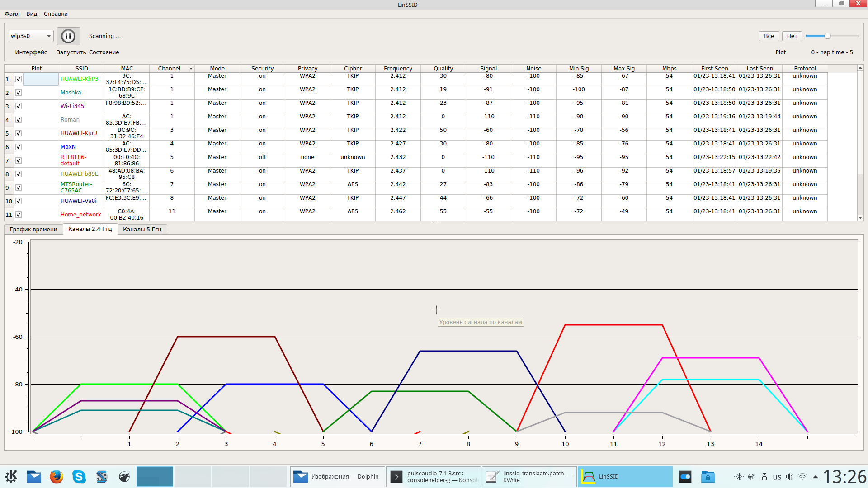Click the Нет plot button
The height and width of the screenshot is (488, 868).
point(792,36)
